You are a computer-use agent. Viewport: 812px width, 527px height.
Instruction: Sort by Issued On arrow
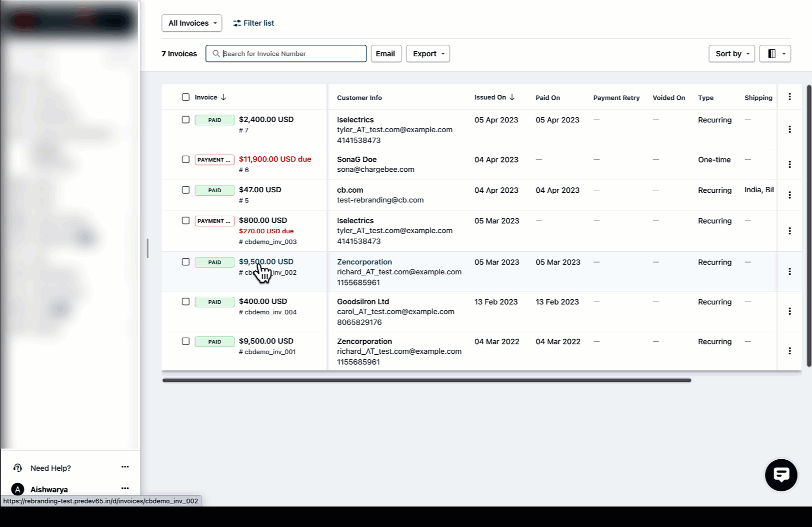[x=512, y=97]
